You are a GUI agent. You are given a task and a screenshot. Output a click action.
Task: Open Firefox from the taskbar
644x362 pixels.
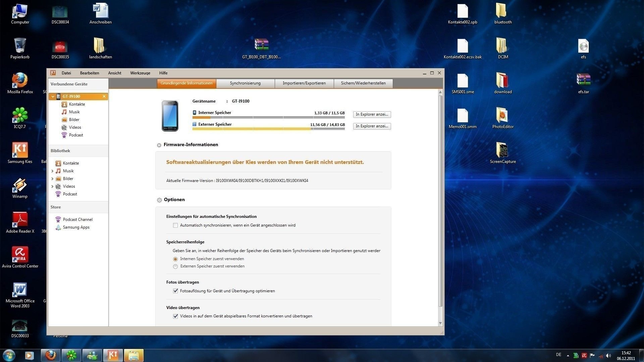coord(51,355)
